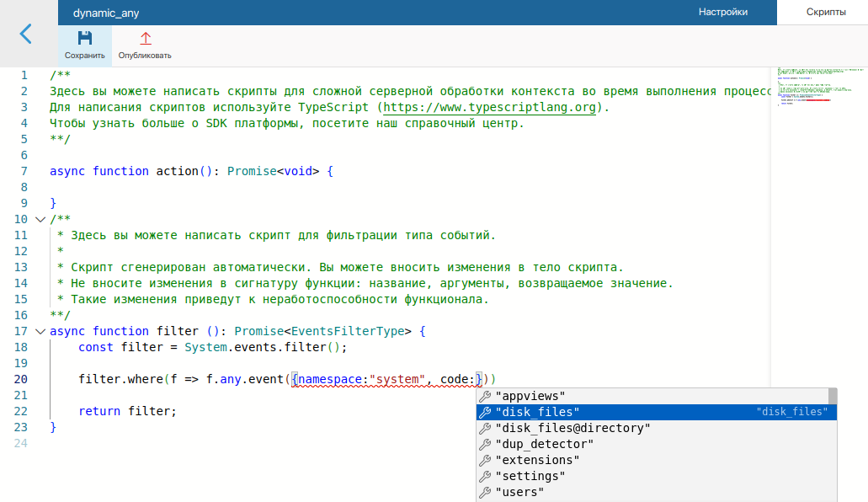868x502 pixels.
Task: Select "disk_files" autocomplete suggestion
Action: tap(539, 412)
